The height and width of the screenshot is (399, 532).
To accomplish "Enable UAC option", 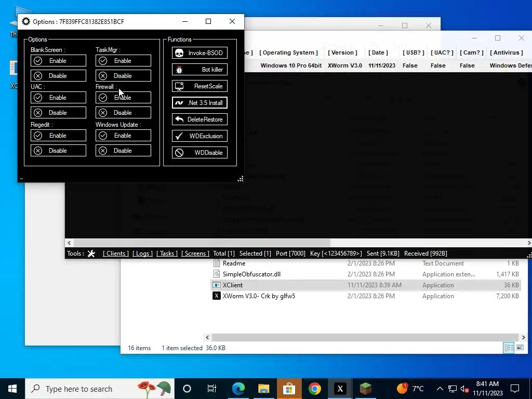I will (58, 98).
